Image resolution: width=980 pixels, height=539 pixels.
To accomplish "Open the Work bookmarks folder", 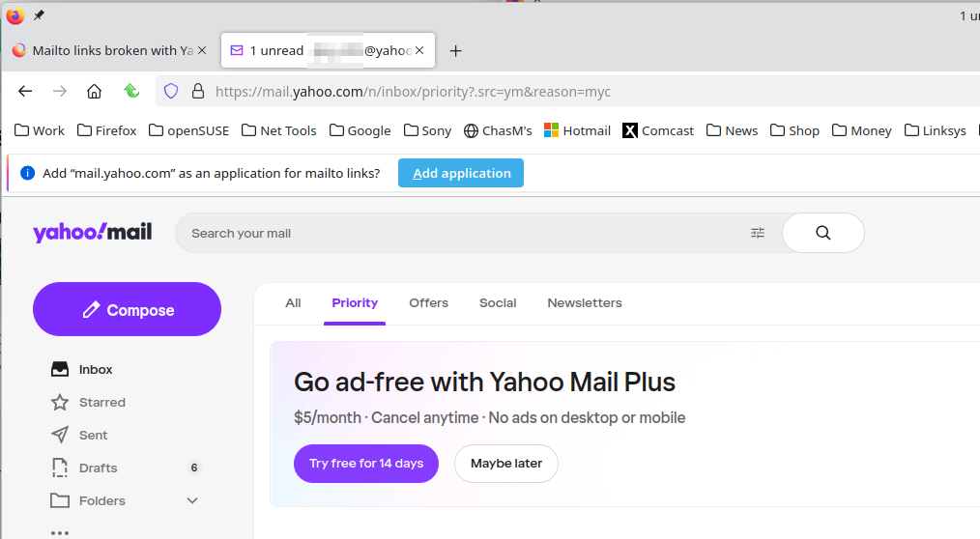I will (40, 130).
